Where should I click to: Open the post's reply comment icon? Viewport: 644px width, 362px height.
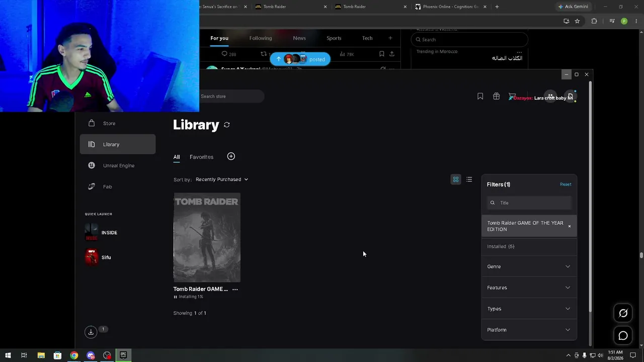point(225,54)
